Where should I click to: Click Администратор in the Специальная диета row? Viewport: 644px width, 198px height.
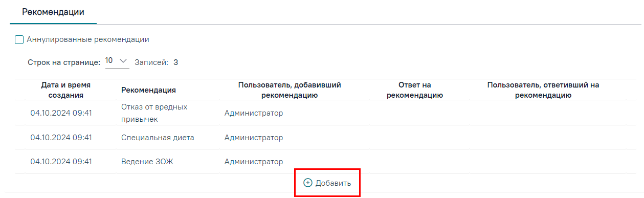tap(254, 138)
